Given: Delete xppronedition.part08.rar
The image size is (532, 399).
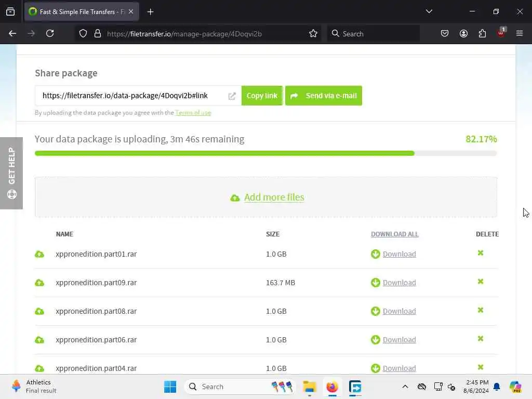Looking at the screenshot, I should [481, 310].
